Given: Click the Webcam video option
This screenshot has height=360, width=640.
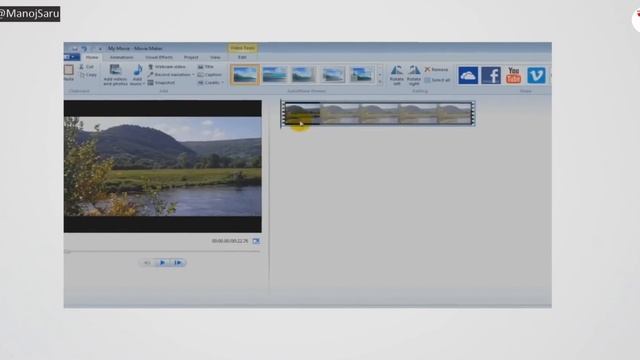Looking at the screenshot, I should click(167, 67).
